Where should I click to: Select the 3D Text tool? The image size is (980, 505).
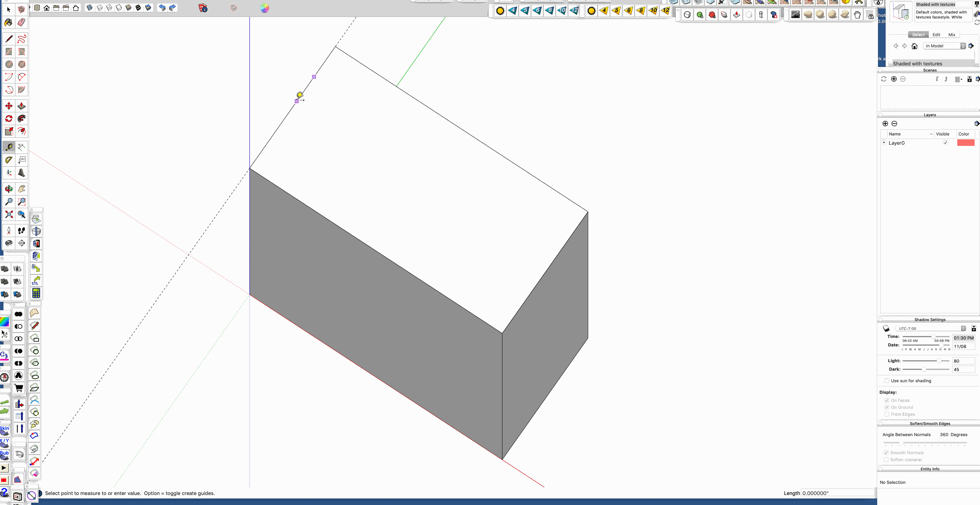pyautogui.click(x=22, y=173)
